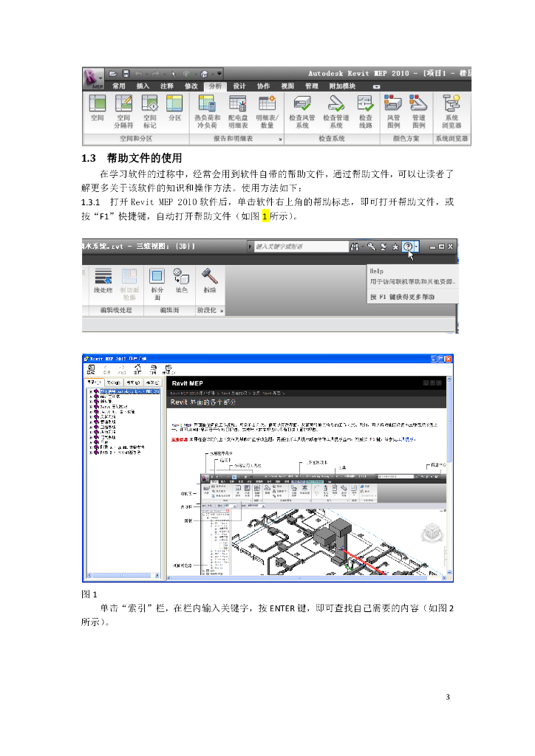
Task: Open the 系统浏览器 tool
Action: pos(451,112)
